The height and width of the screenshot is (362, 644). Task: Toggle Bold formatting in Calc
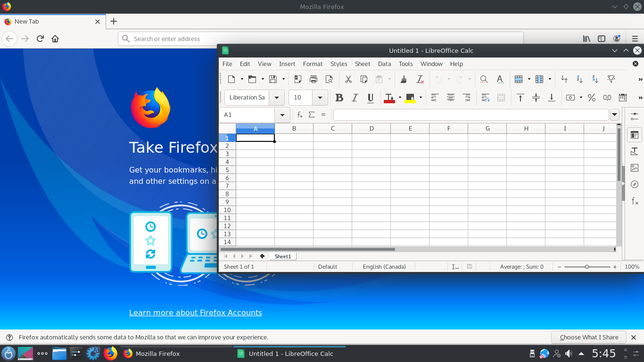(339, 98)
